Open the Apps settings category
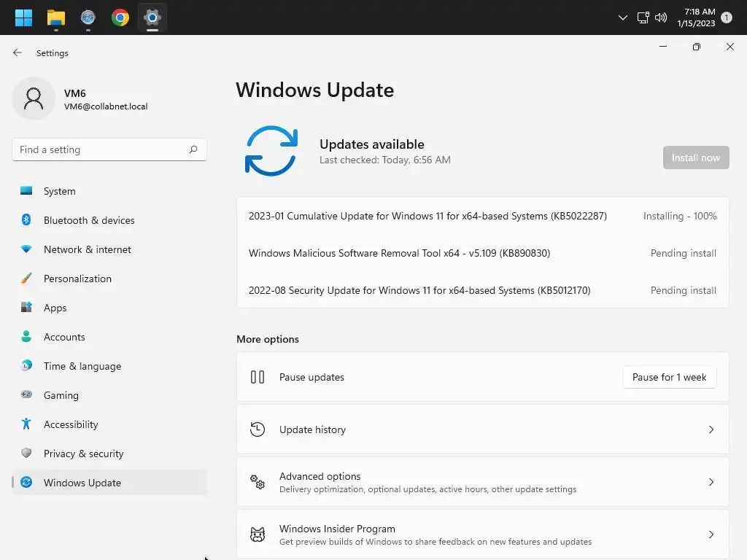The image size is (747, 560). [109, 308]
